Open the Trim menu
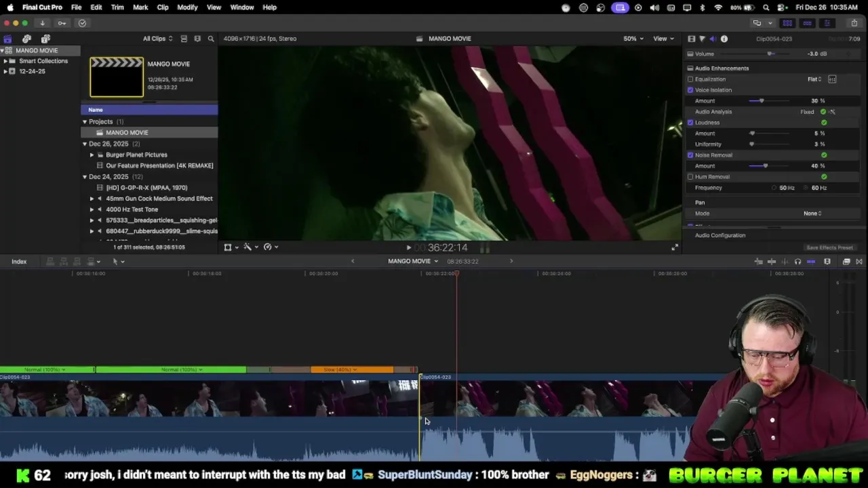The width and height of the screenshot is (868, 488). (x=117, y=7)
